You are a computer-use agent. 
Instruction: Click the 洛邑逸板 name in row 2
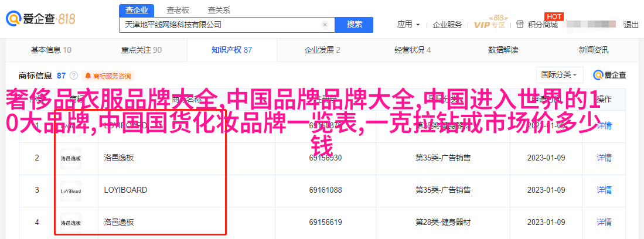119,158
